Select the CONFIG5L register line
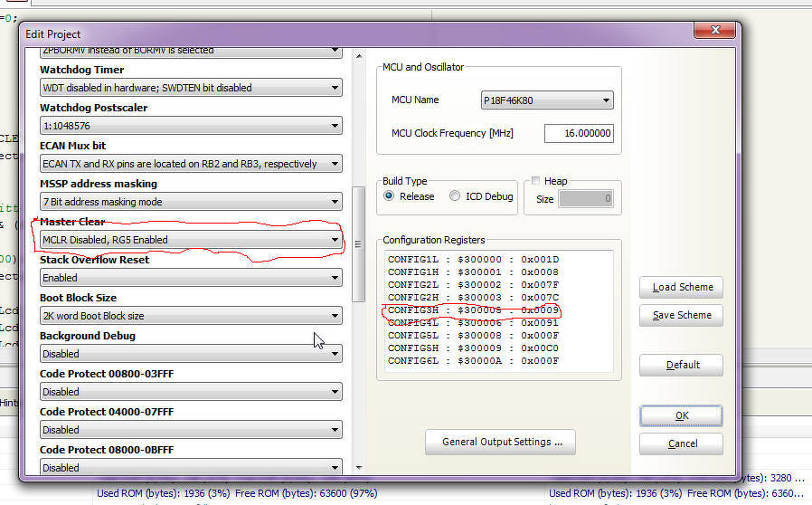Image resolution: width=812 pixels, height=505 pixels. coord(473,336)
